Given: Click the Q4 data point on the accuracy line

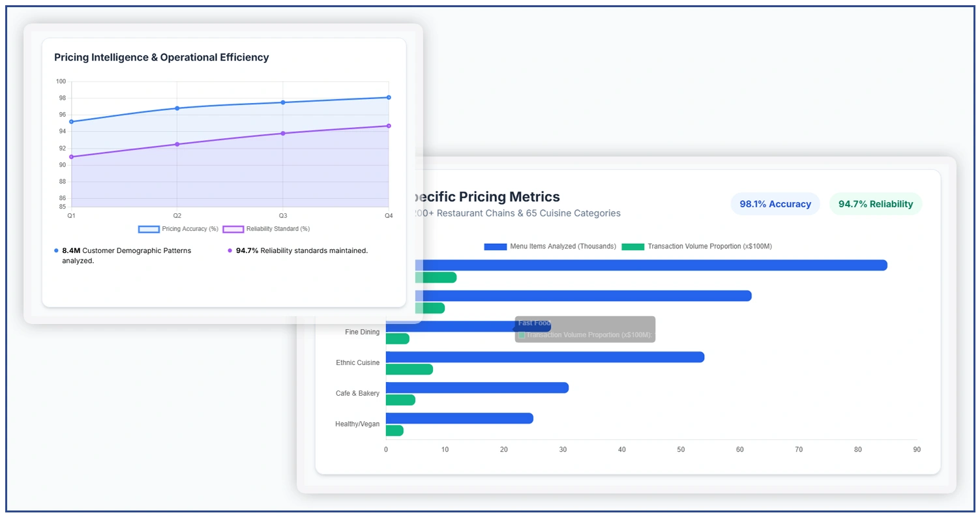Looking at the screenshot, I should (389, 96).
